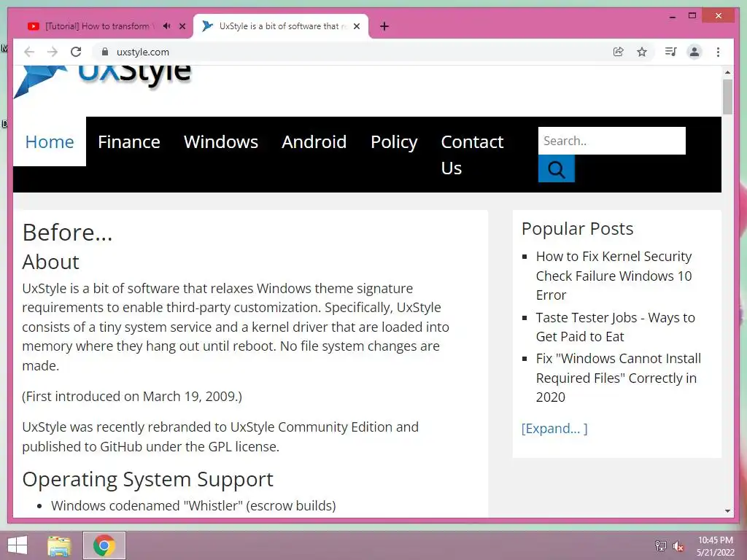Open Chrome's three-dot menu
The width and height of the screenshot is (747, 560).
[718, 52]
